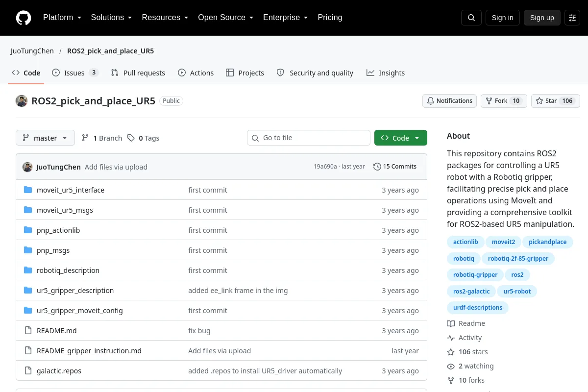The height and width of the screenshot is (392, 588).
Task: Open the author avatar beside repository title
Action: click(22, 101)
